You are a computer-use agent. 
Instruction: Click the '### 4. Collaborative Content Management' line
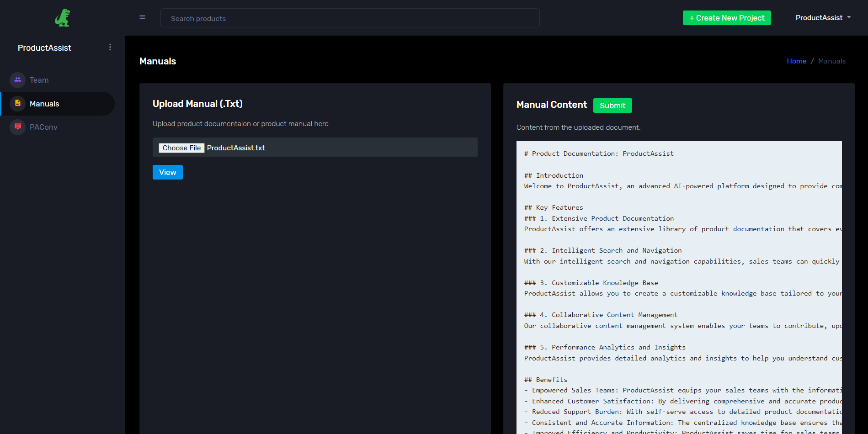pos(601,315)
